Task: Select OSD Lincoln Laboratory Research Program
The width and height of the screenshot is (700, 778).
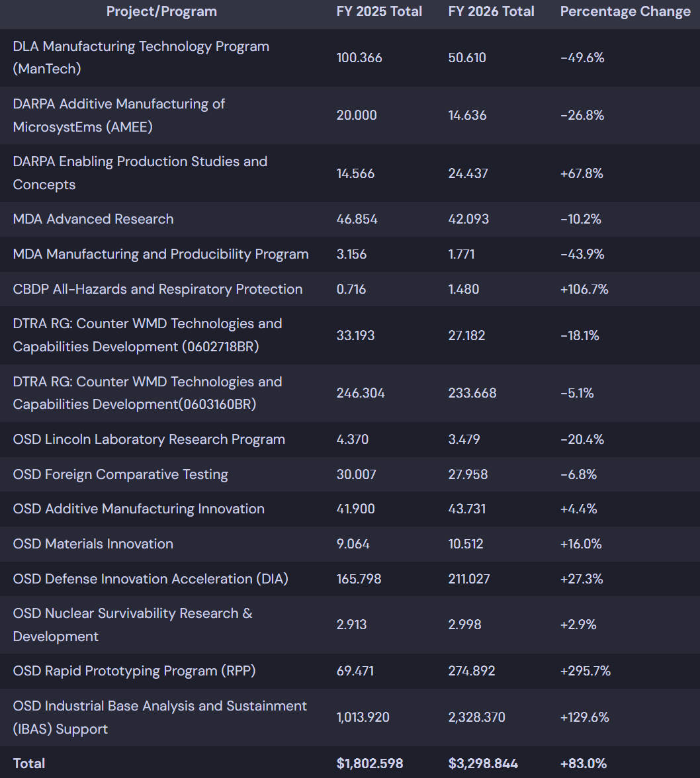Action: tap(149, 439)
